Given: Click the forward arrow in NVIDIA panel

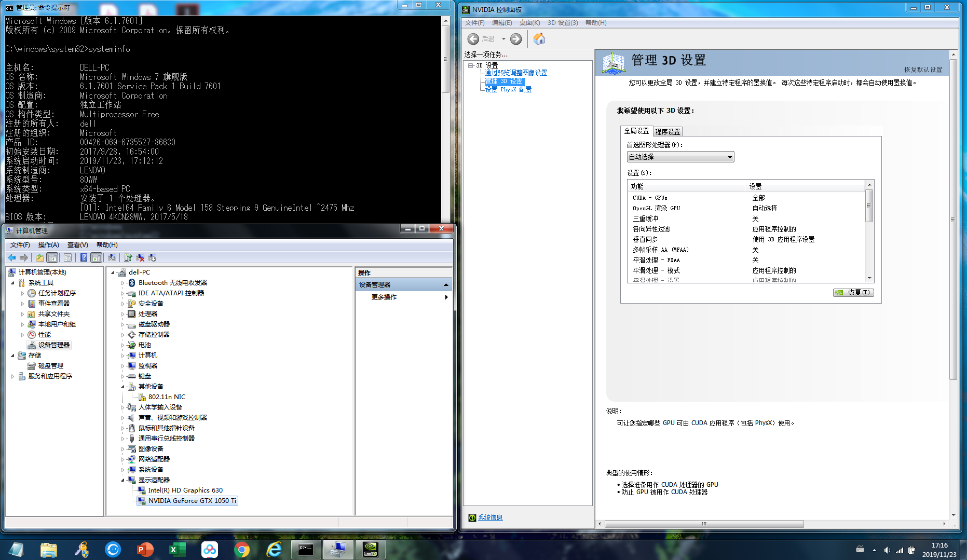Looking at the screenshot, I should [x=516, y=39].
